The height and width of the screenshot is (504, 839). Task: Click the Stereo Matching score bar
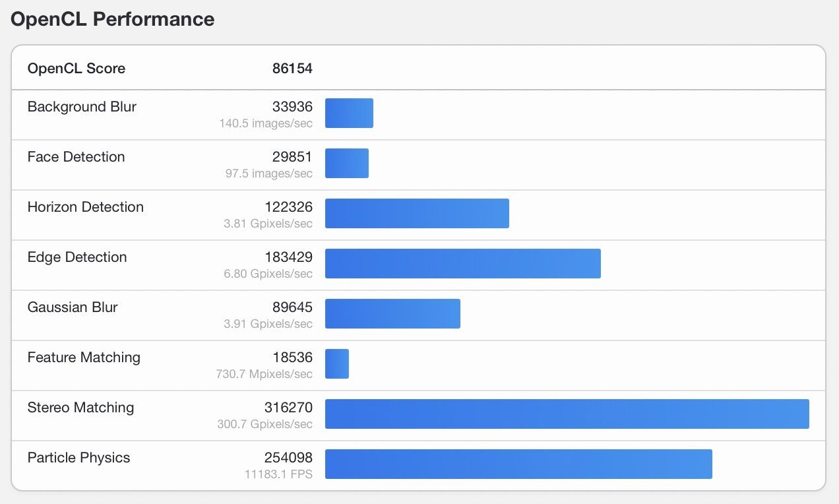click(x=567, y=414)
